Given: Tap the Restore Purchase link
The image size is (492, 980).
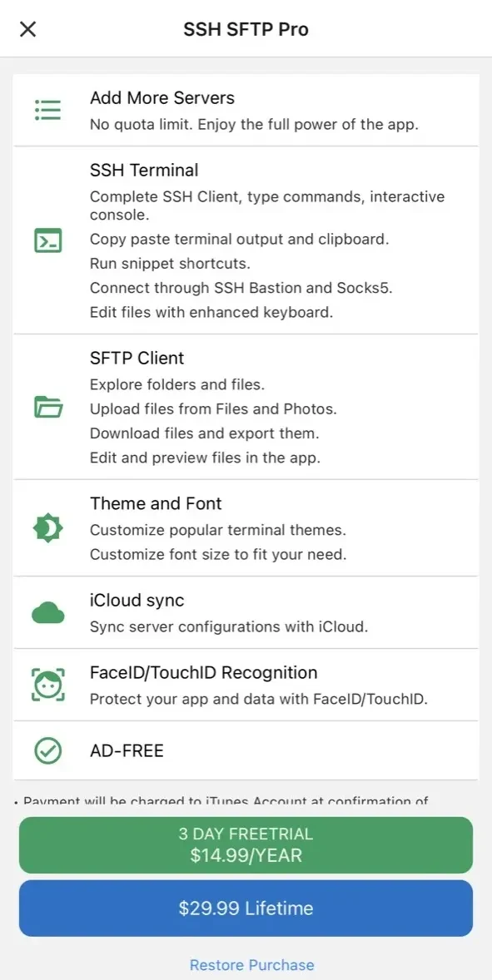Looking at the screenshot, I should [252, 965].
